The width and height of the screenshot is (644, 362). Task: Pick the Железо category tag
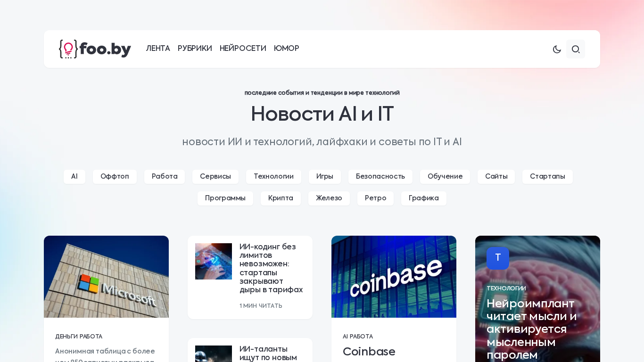pos(329,198)
